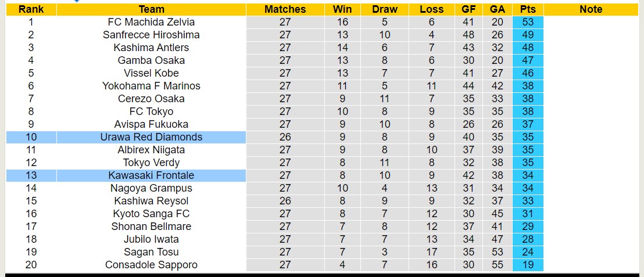Viewport: 644px width, 277px height.
Task: Click the 19 points cell
Action: pyautogui.click(x=528, y=265)
